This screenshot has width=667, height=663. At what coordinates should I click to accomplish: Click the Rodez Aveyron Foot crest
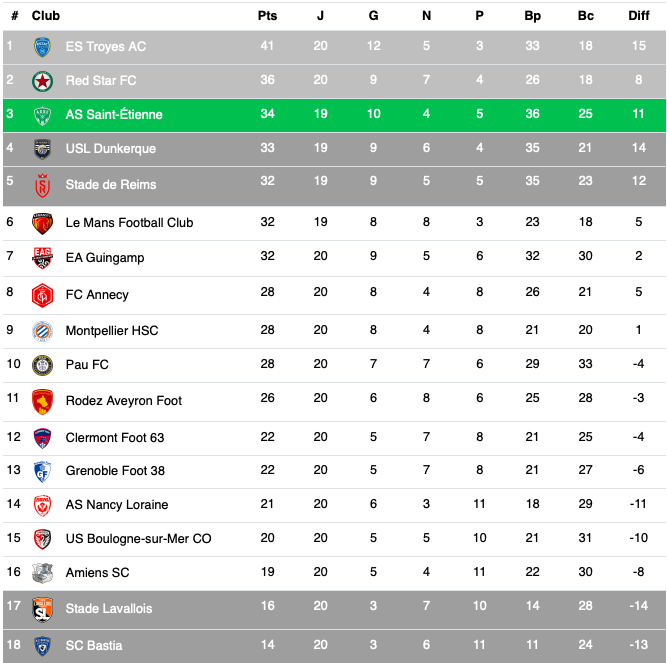[x=42, y=400]
